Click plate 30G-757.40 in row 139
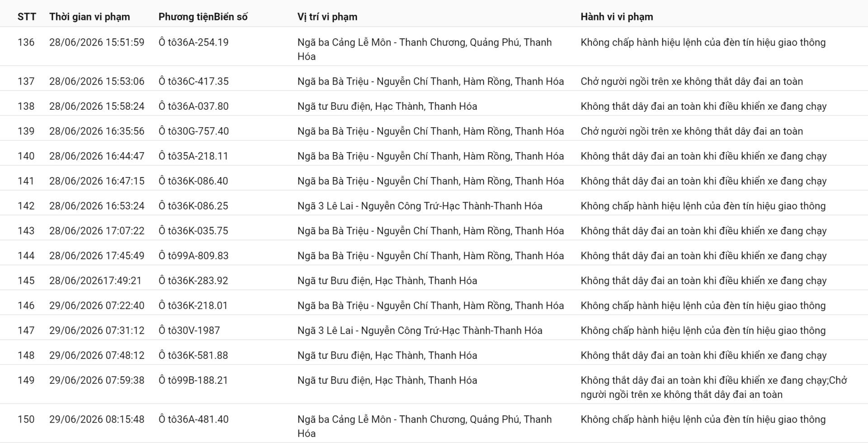 coord(193,131)
